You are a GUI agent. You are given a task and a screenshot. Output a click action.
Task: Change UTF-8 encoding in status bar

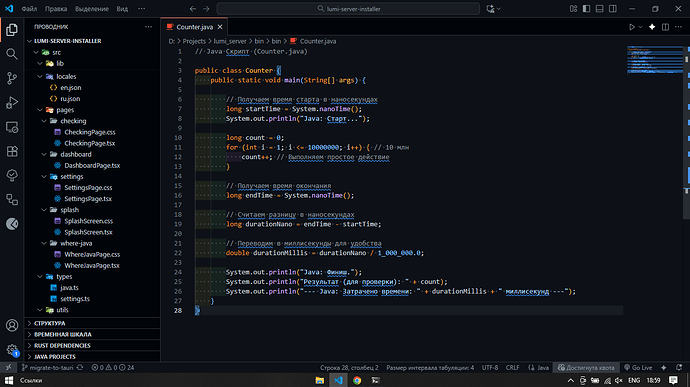pos(490,367)
